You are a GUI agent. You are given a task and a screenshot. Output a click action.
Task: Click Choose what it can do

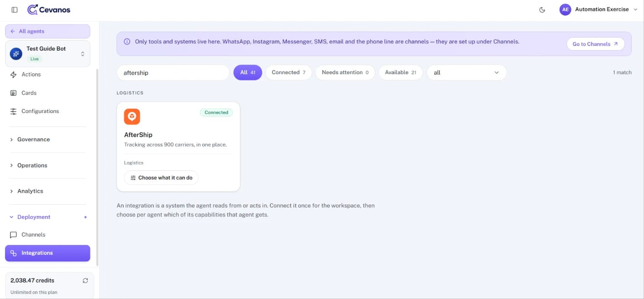pos(161,178)
